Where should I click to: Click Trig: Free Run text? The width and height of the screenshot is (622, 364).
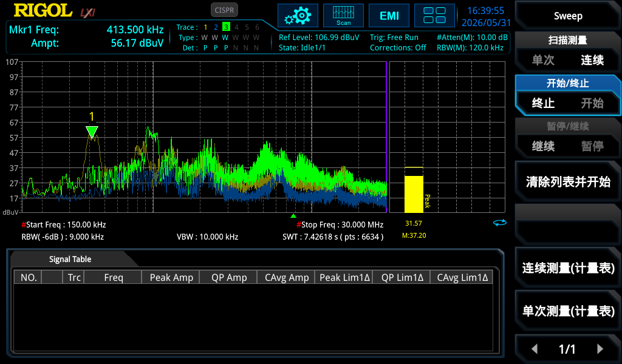(x=394, y=37)
